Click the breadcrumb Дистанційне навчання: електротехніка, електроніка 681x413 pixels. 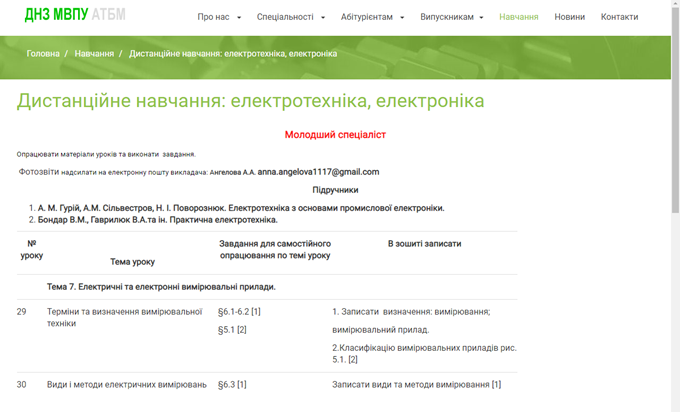[x=233, y=54]
